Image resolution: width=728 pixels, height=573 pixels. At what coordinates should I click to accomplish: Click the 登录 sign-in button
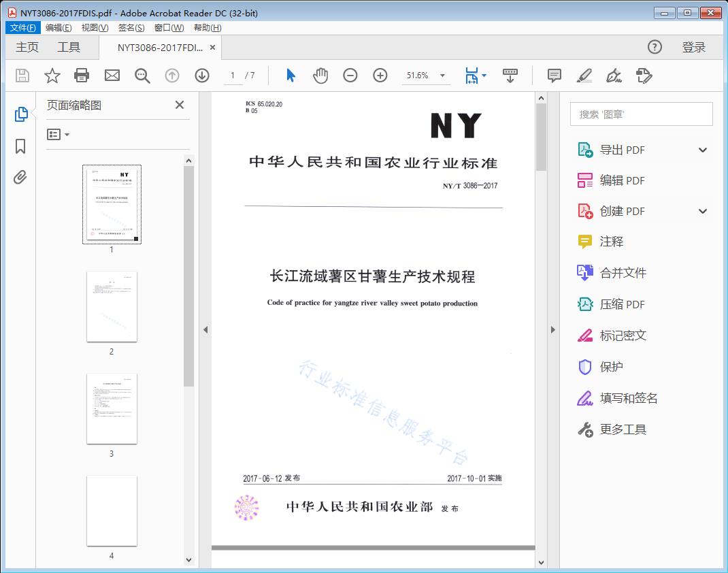pos(693,47)
